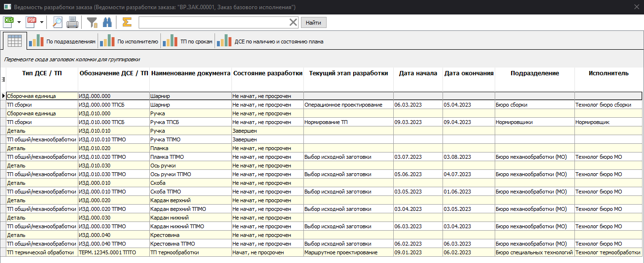Click the printer icon to print

72,22
